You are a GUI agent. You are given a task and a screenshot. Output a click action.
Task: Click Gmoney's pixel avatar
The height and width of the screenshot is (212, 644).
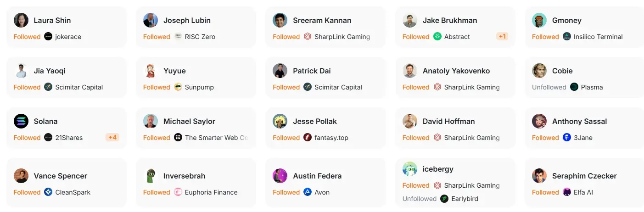point(539,20)
